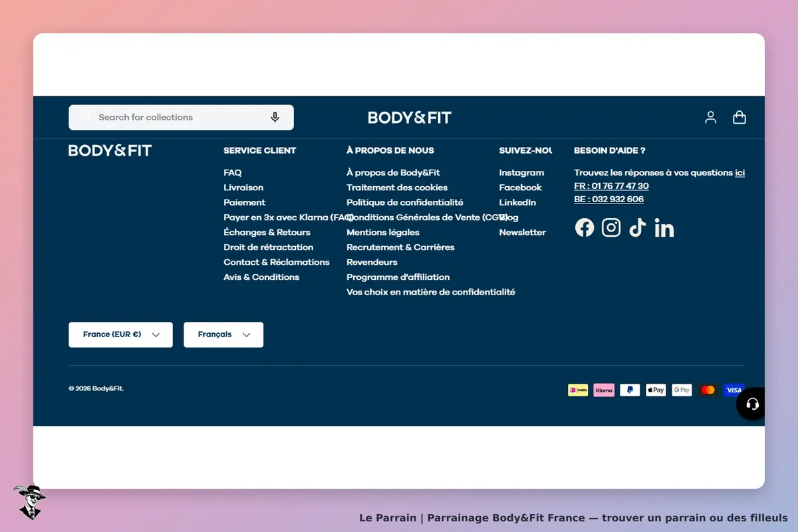Open the Paiement link

[244, 203]
